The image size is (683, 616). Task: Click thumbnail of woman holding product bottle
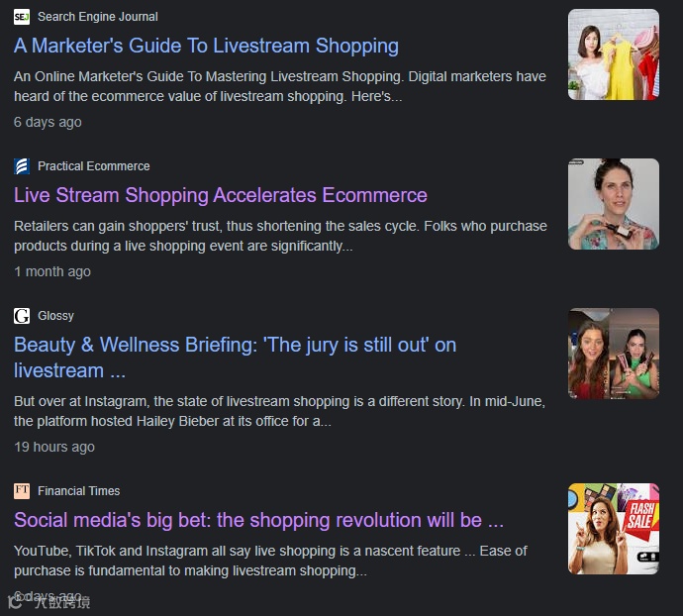click(x=614, y=204)
